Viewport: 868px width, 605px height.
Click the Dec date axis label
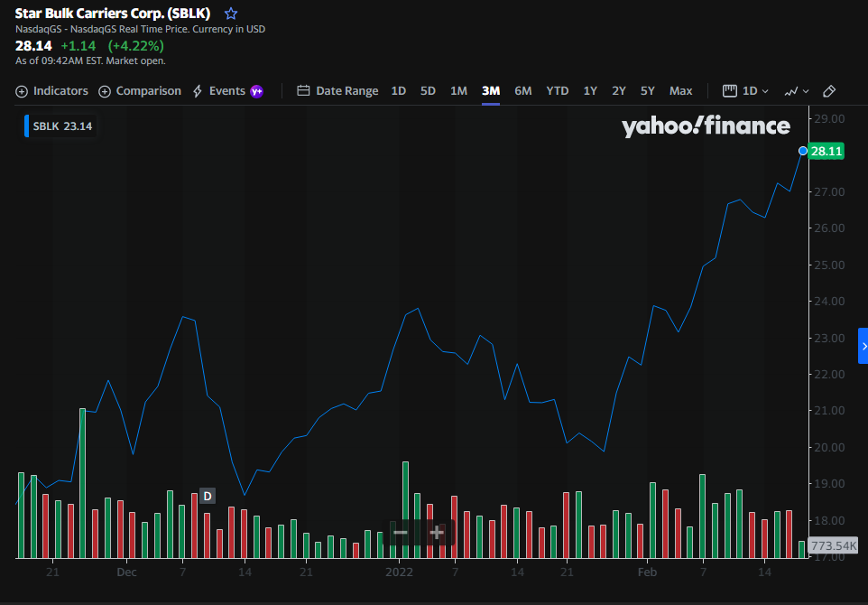click(126, 572)
